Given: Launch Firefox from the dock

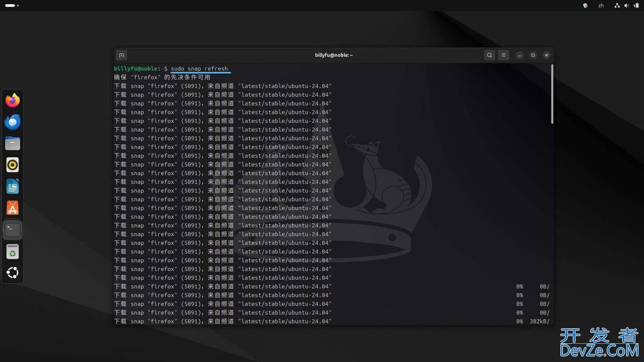Looking at the screenshot, I should 12,100.
